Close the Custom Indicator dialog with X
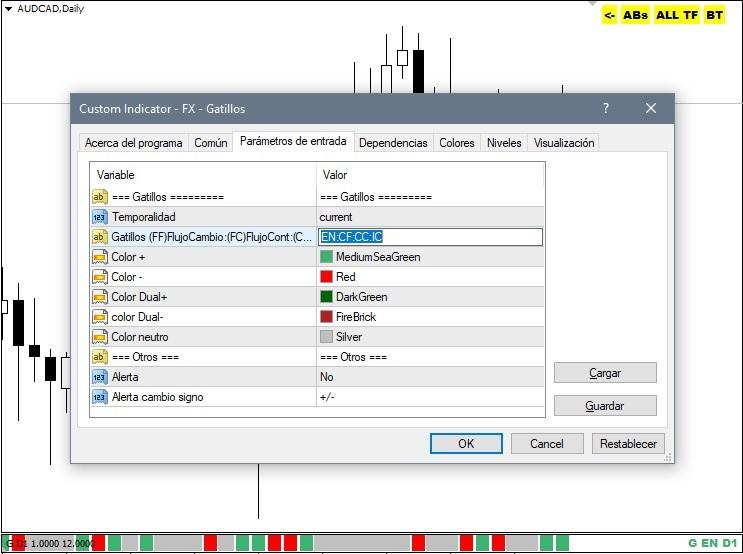The width and height of the screenshot is (743, 554). (x=651, y=108)
